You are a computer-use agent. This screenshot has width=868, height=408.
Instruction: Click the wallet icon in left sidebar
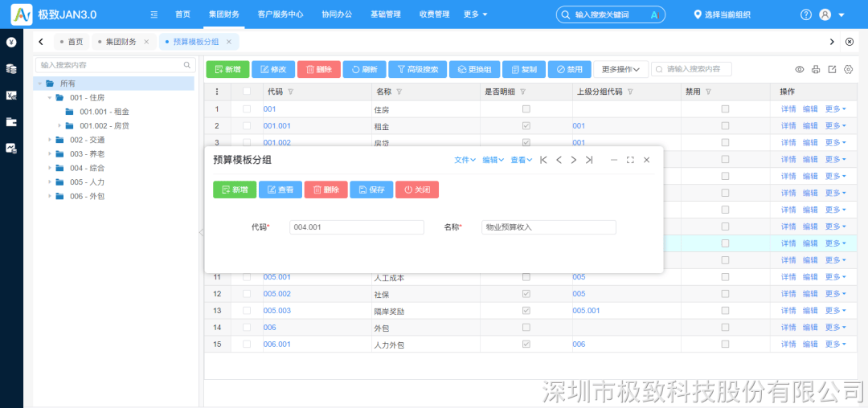(11, 121)
